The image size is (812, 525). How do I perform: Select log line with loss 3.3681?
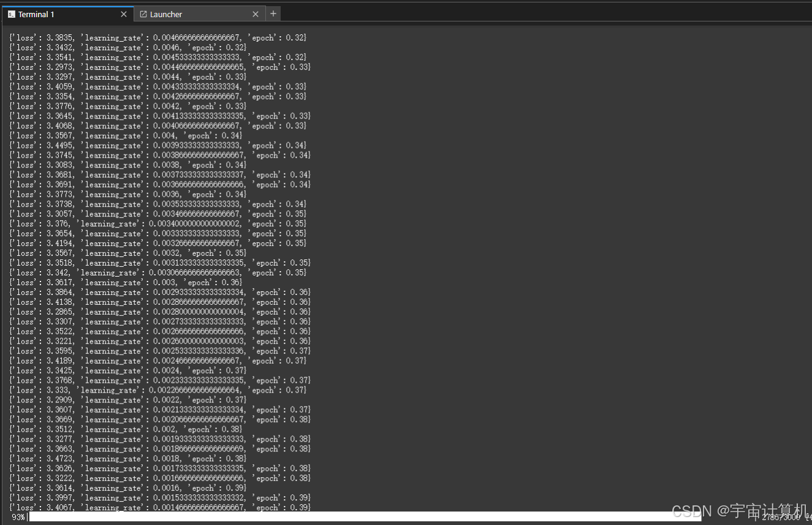161,175
